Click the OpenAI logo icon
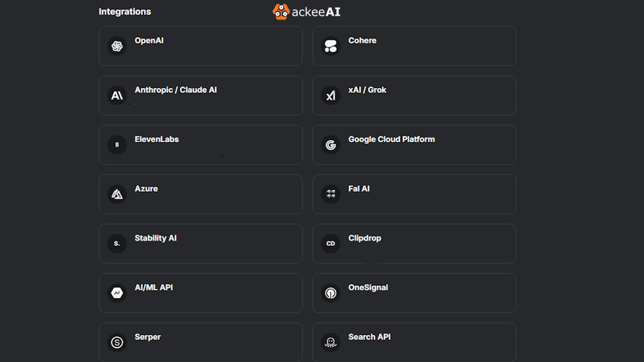The height and width of the screenshot is (362, 644). pyautogui.click(x=117, y=46)
